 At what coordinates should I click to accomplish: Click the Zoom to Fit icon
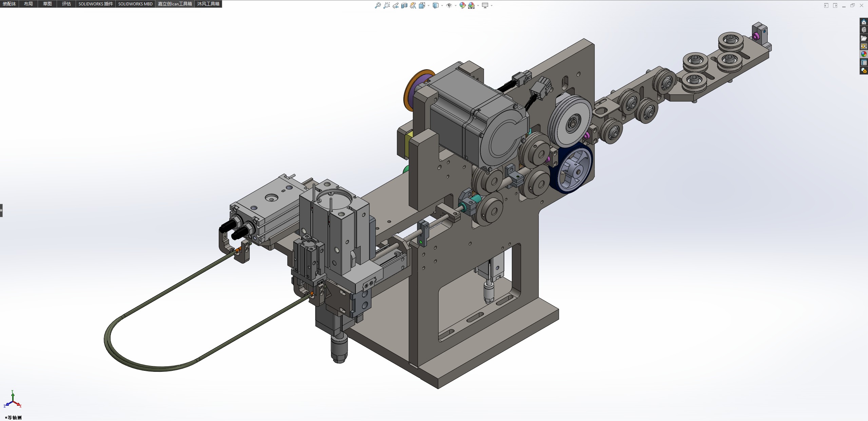tap(378, 5)
